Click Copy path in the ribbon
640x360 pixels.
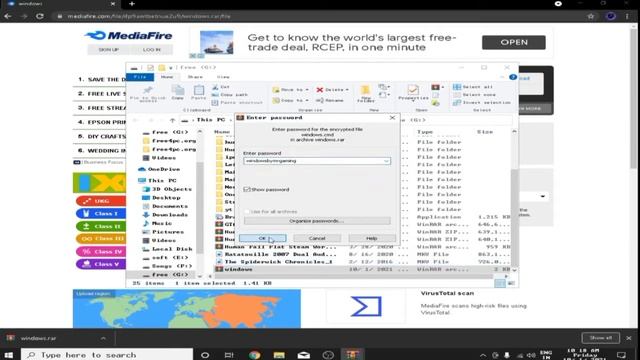[230, 95]
